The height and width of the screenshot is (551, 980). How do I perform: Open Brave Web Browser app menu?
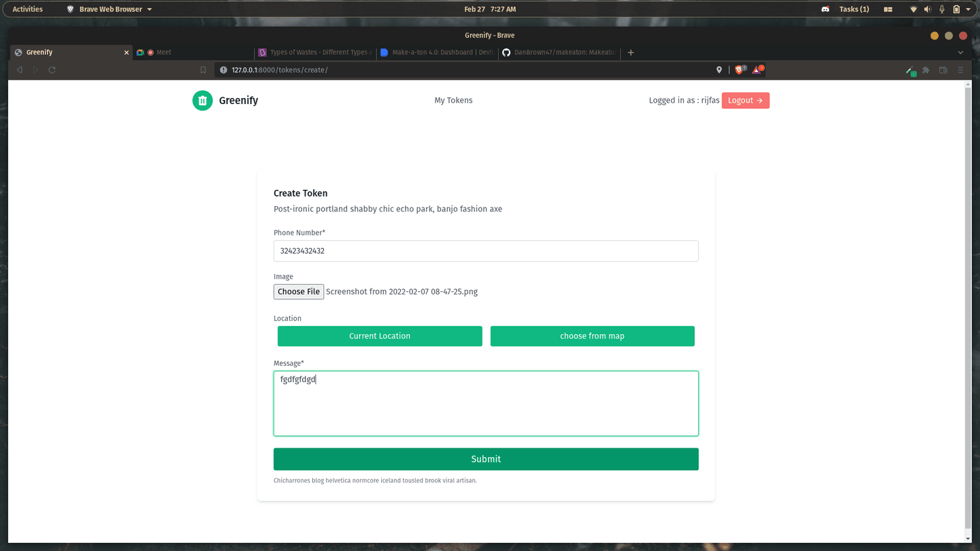pos(110,10)
